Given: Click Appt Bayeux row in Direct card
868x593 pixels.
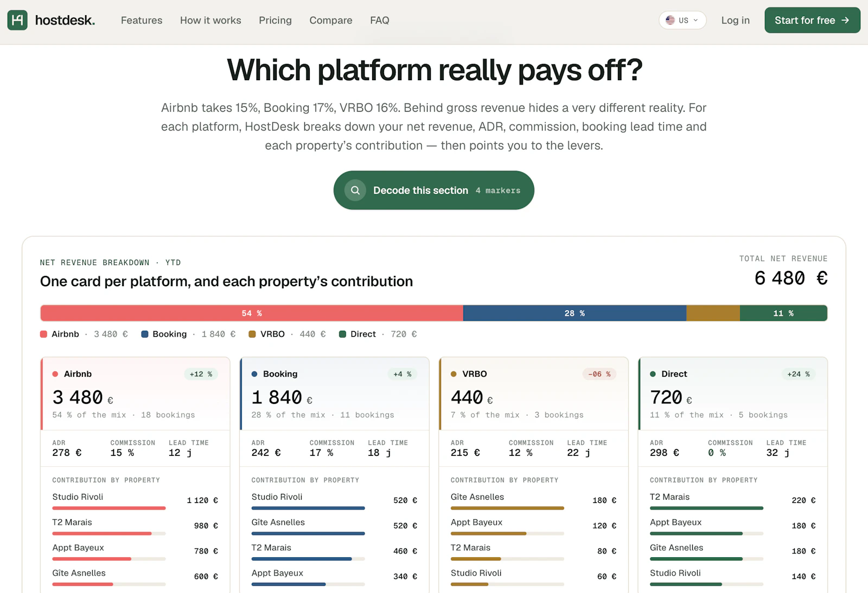Looking at the screenshot, I should point(733,526).
